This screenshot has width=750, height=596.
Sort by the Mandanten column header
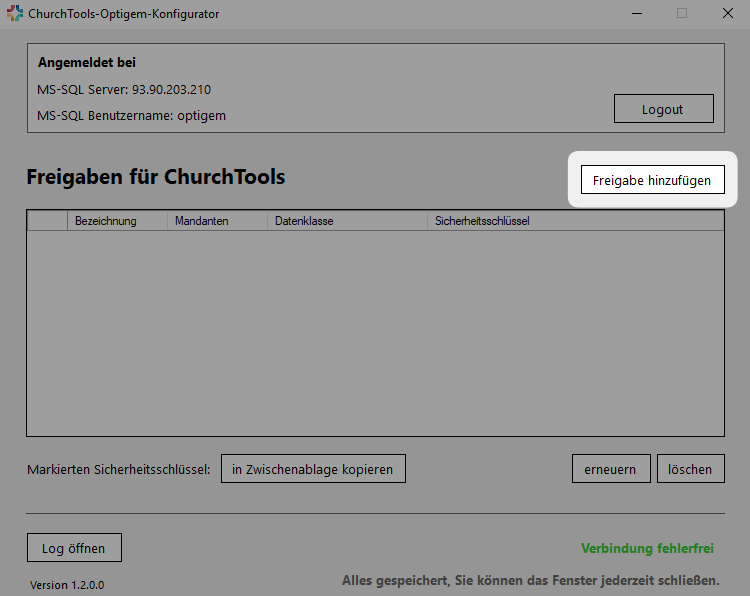[x=217, y=221]
